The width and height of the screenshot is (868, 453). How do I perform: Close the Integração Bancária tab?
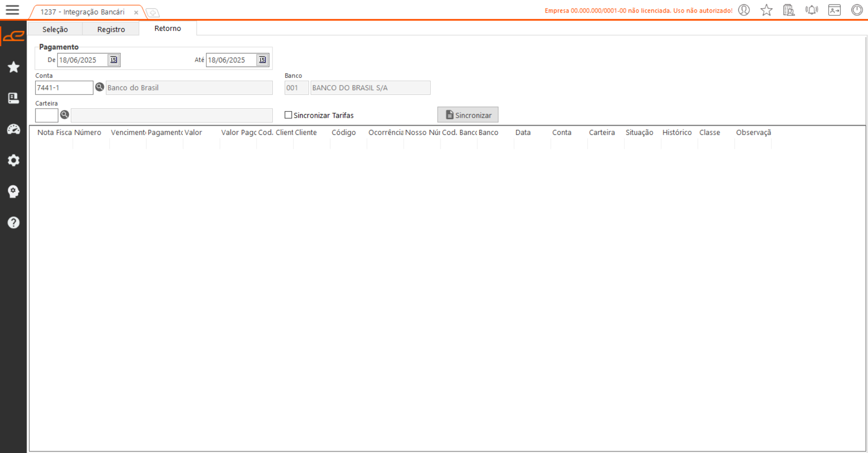pos(136,13)
